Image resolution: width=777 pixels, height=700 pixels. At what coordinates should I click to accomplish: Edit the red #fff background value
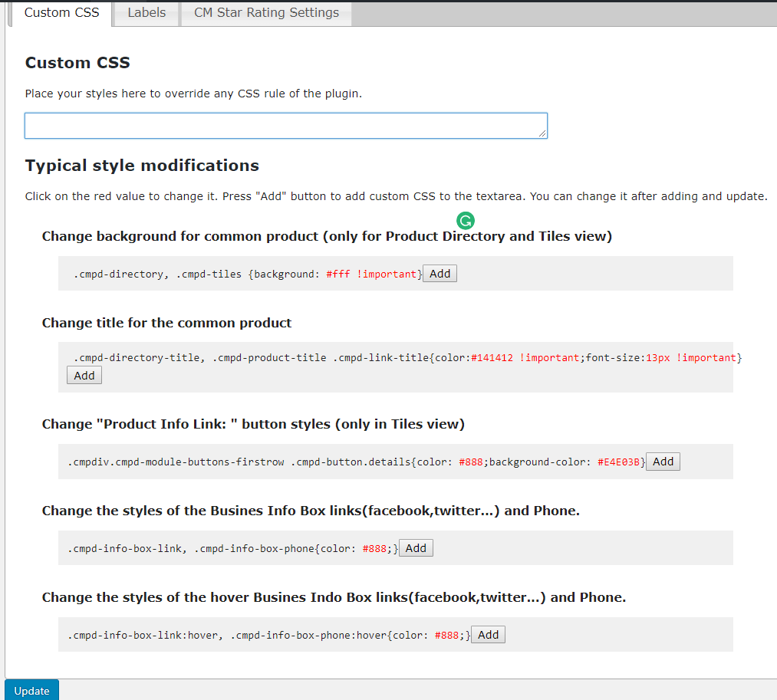[x=338, y=274]
